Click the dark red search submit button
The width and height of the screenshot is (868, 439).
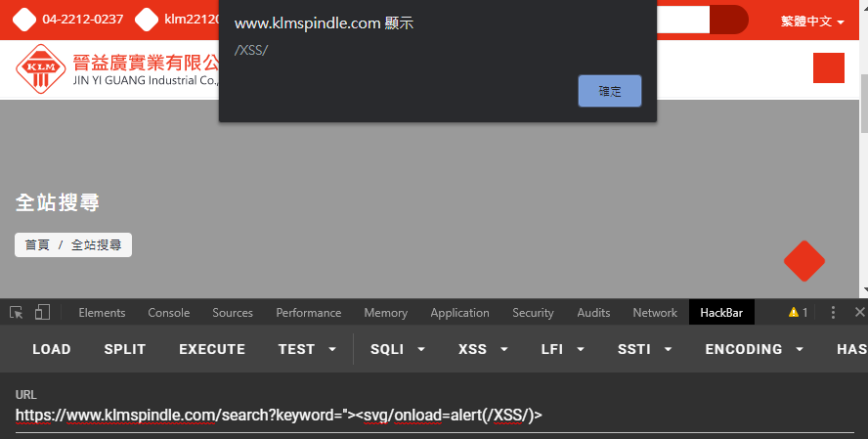tap(729, 20)
